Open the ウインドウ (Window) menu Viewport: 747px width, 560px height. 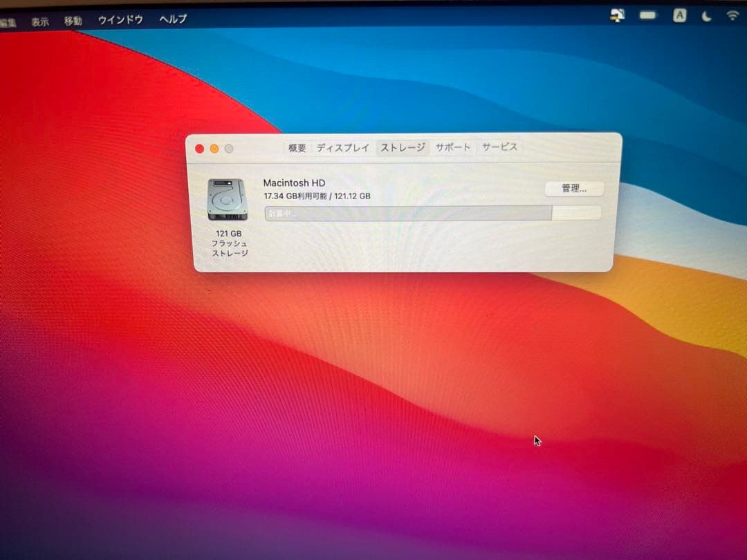point(120,20)
